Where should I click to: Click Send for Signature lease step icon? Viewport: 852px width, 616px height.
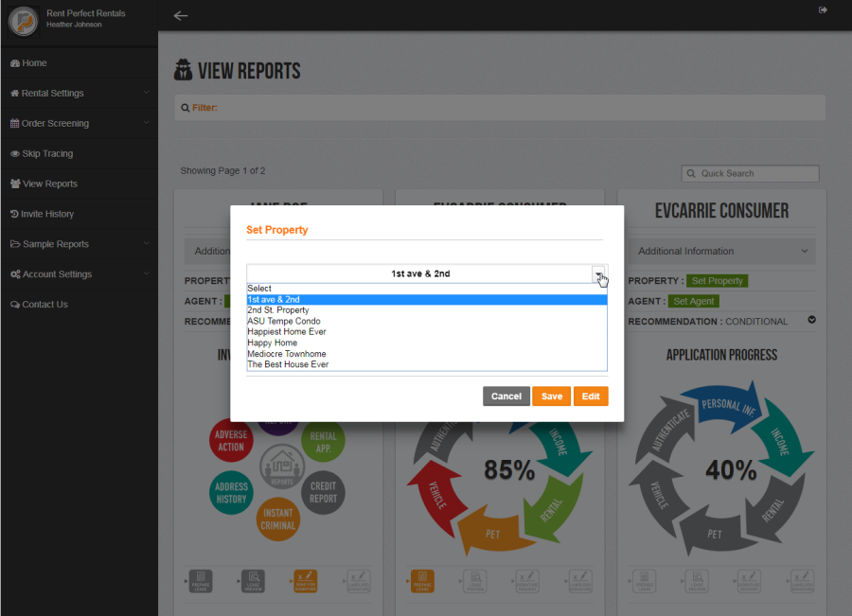(x=306, y=581)
